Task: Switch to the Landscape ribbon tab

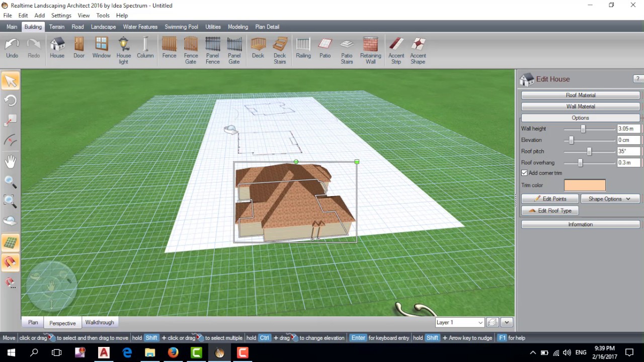Action: (103, 27)
